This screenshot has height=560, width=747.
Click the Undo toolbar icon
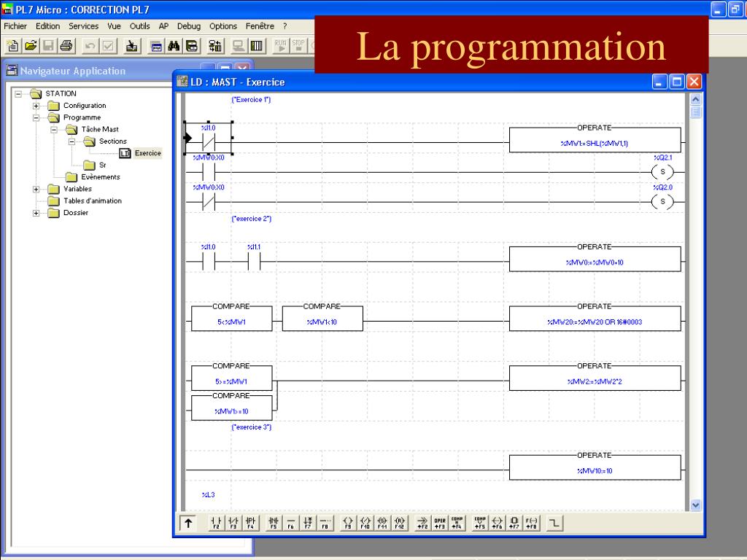click(x=90, y=46)
